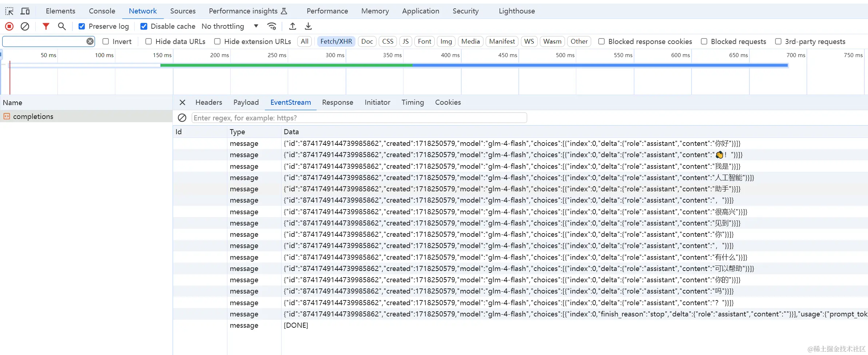
Task: Open the Application panel
Action: pos(421,11)
